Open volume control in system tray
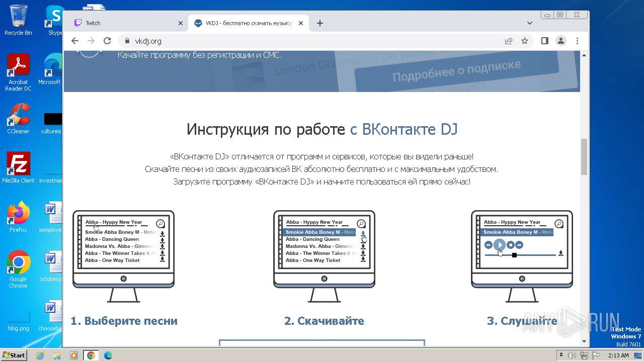This screenshot has height=362, width=644. click(x=572, y=355)
